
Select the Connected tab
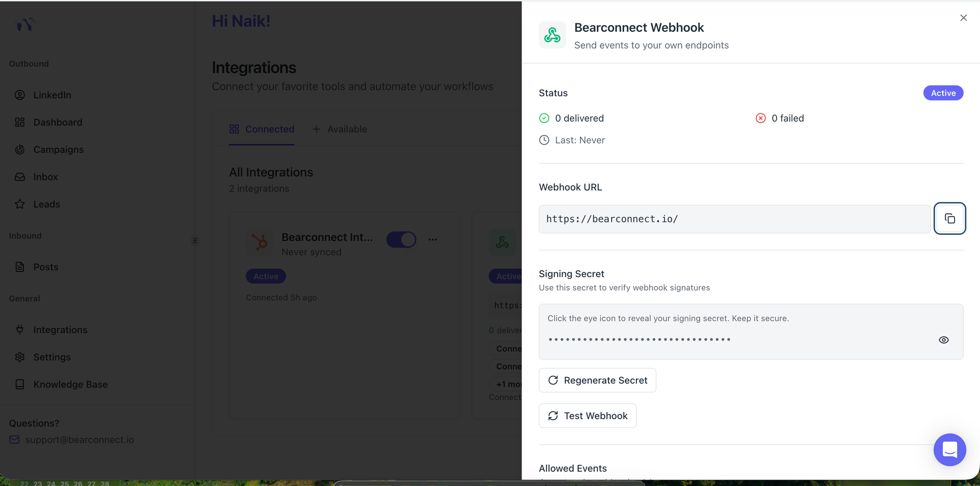(x=262, y=129)
